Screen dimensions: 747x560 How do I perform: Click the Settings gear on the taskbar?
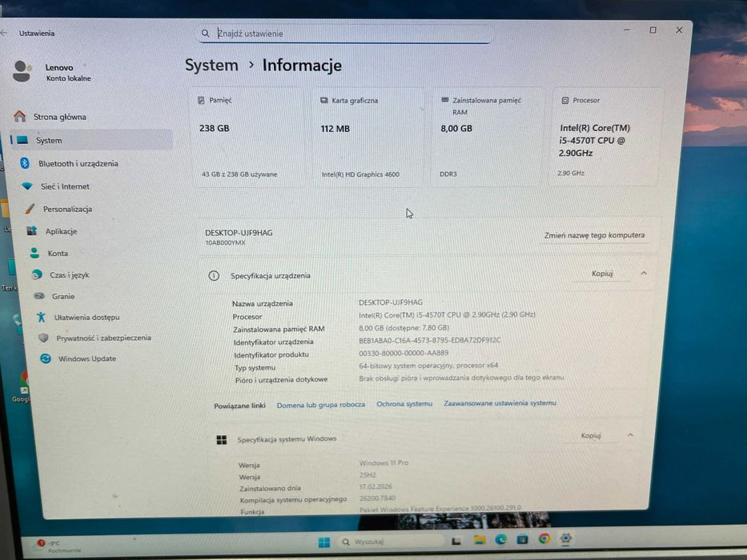coord(565,538)
